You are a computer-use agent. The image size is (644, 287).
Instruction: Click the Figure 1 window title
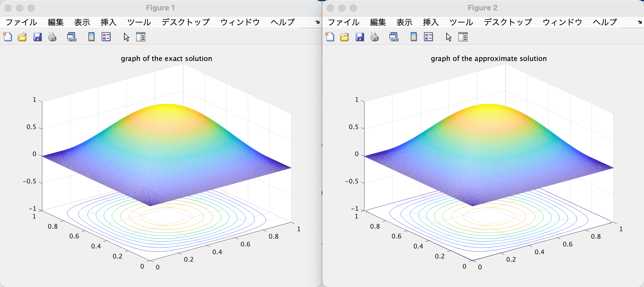click(x=160, y=8)
